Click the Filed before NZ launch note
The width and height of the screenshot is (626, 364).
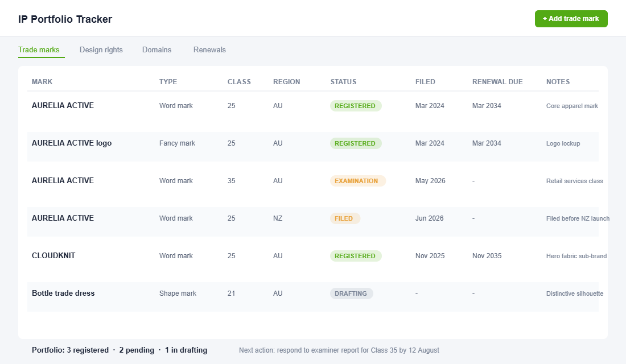coord(578,218)
